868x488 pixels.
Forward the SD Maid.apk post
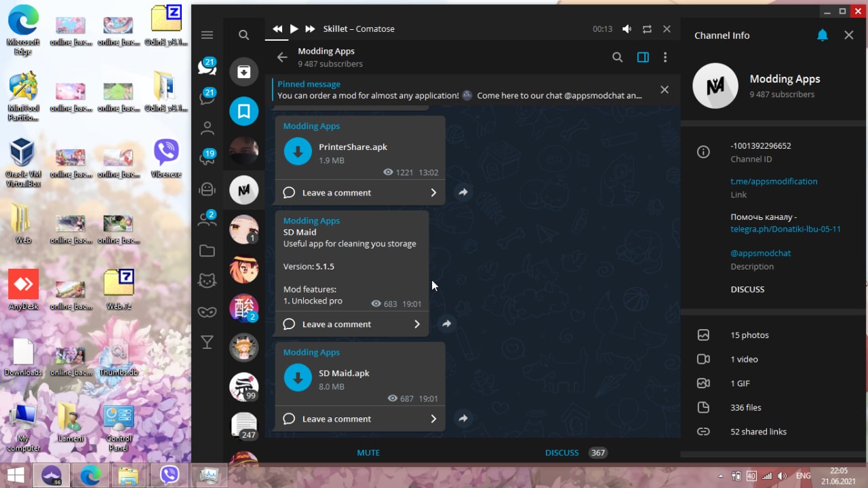pos(463,419)
